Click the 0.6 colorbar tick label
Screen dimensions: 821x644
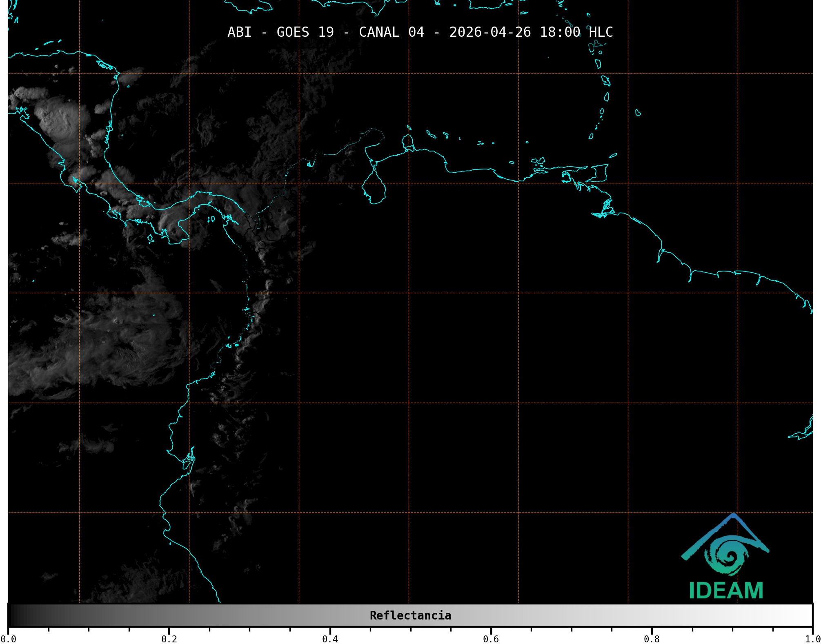tap(491, 639)
